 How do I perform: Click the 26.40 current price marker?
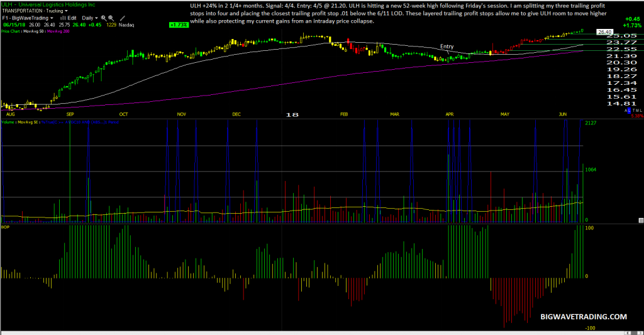604,32
